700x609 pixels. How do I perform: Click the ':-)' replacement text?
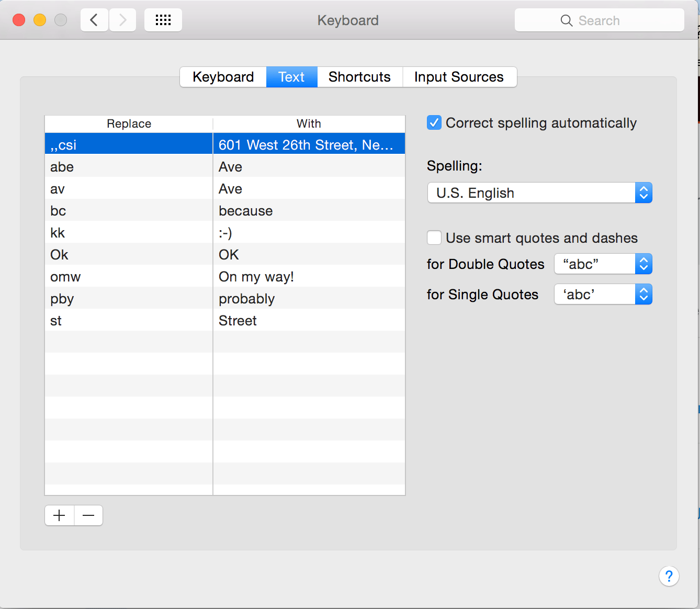(225, 233)
